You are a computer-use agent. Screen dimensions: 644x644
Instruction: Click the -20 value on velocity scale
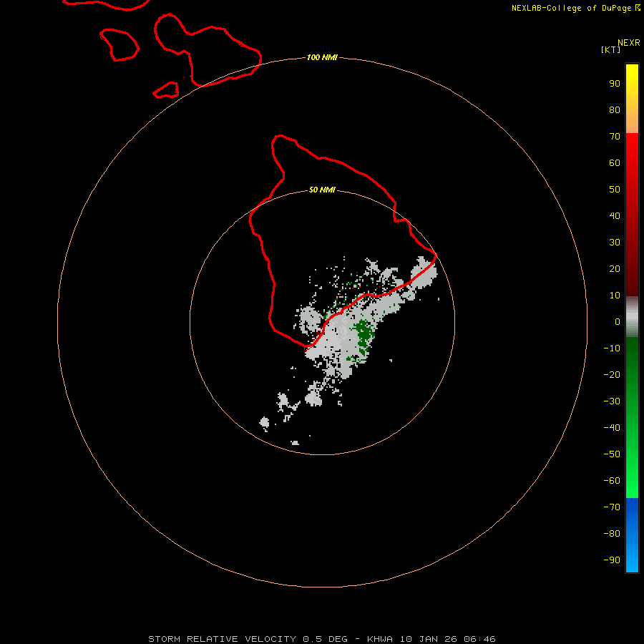pyautogui.click(x=612, y=375)
